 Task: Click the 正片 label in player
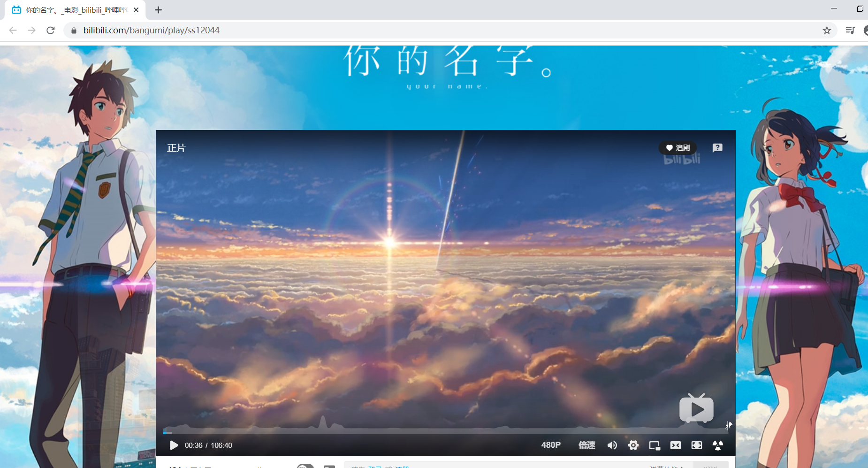pos(176,148)
